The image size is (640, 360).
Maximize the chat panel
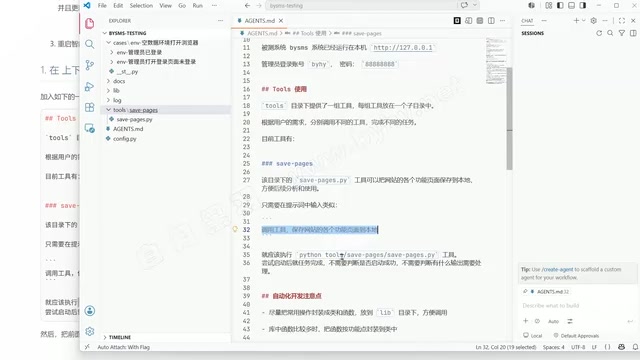622,20
